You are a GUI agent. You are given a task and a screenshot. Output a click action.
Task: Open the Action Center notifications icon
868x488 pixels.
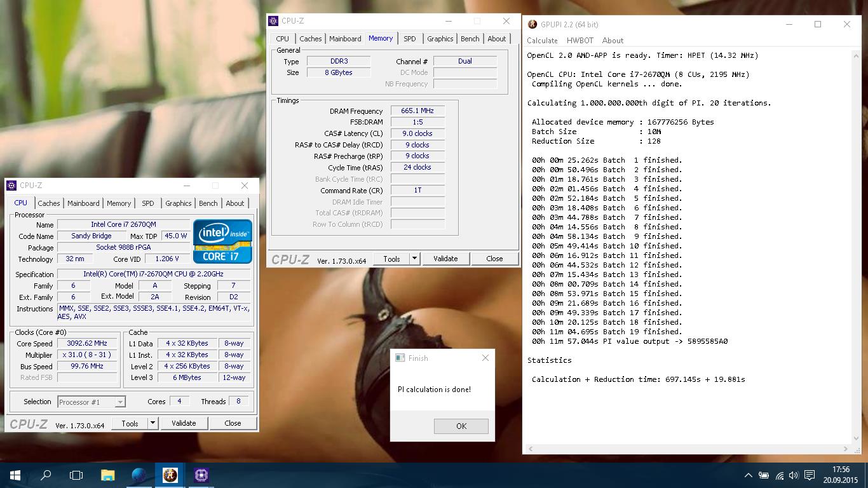tap(810, 475)
